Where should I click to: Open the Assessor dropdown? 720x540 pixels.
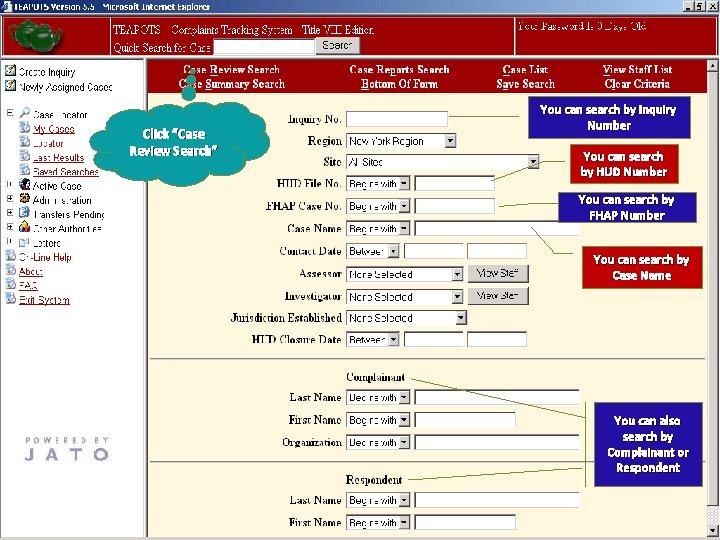point(457,274)
